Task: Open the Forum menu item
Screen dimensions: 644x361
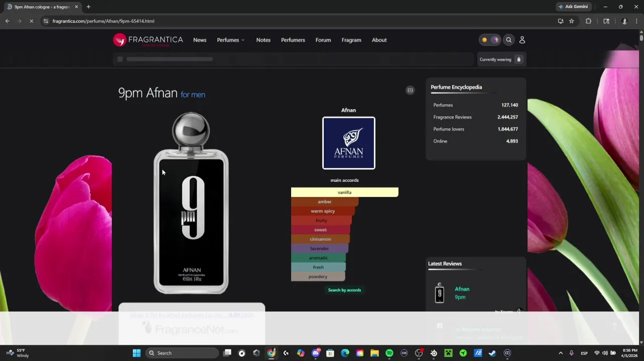Action: click(x=323, y=40)
